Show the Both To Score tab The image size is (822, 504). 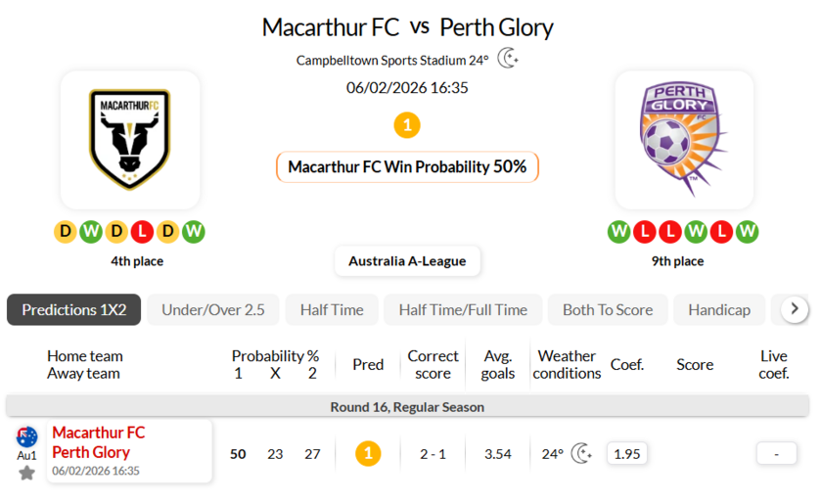tap(608, 309)
